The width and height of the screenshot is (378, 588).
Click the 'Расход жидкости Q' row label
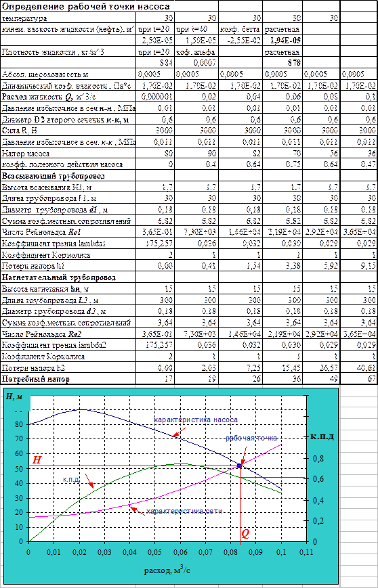(x=50, y=97)
